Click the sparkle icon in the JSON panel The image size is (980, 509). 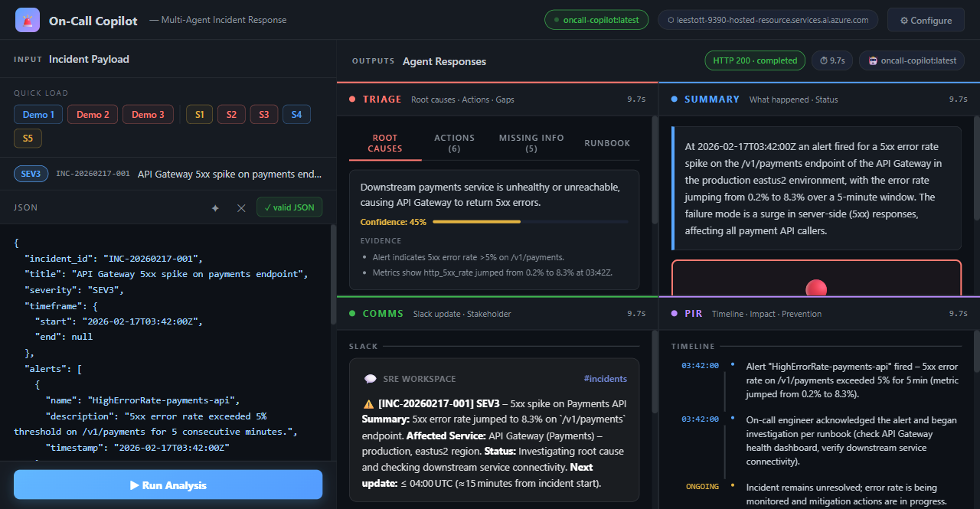215,207
